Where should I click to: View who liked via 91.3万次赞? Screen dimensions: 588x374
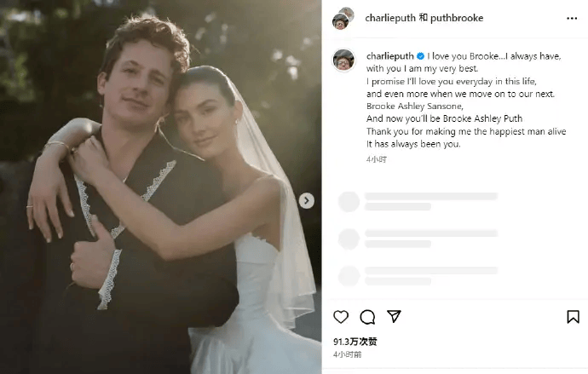[355, 342]
